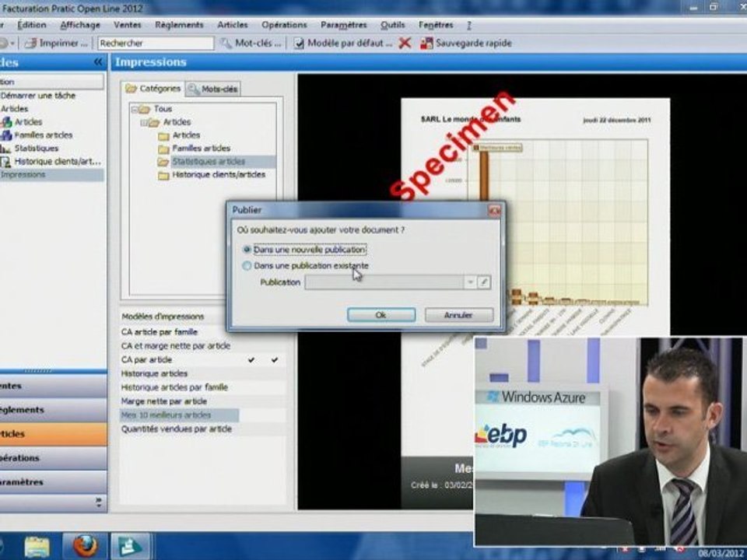
Task: Open the Outils menu
Action: click(392, 25)
